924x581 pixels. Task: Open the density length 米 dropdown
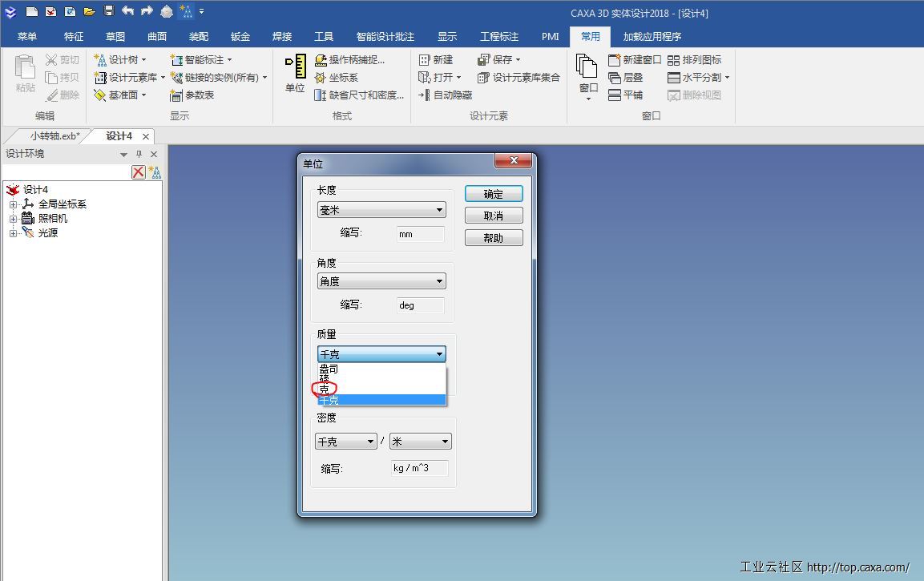point(421,441)
